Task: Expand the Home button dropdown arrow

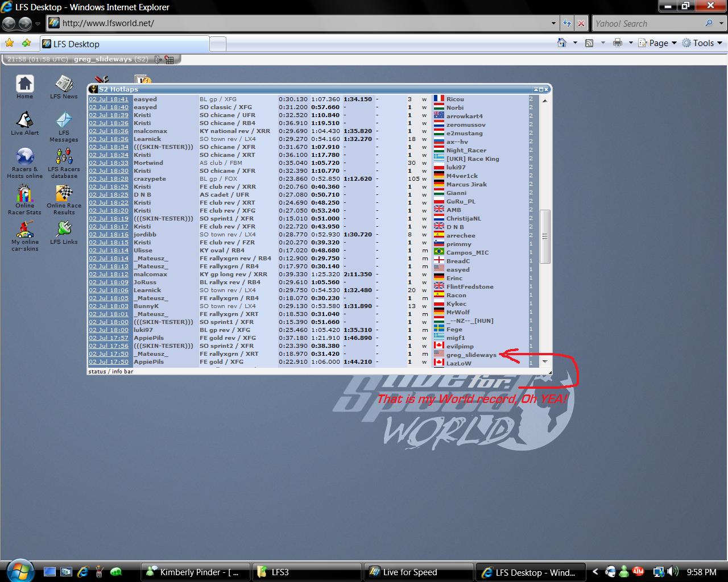Action: pyautogui.click(x=575, y=43)
